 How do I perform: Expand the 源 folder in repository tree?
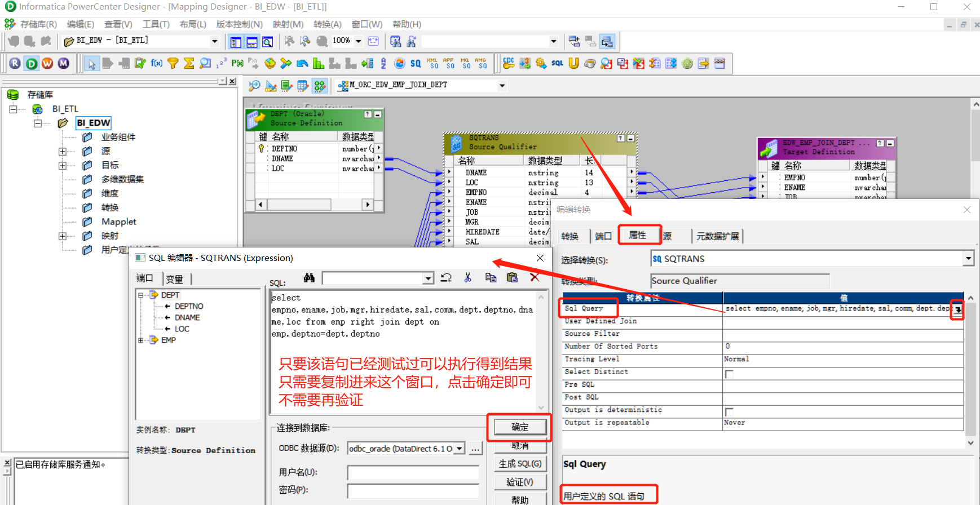coord(63,151)
